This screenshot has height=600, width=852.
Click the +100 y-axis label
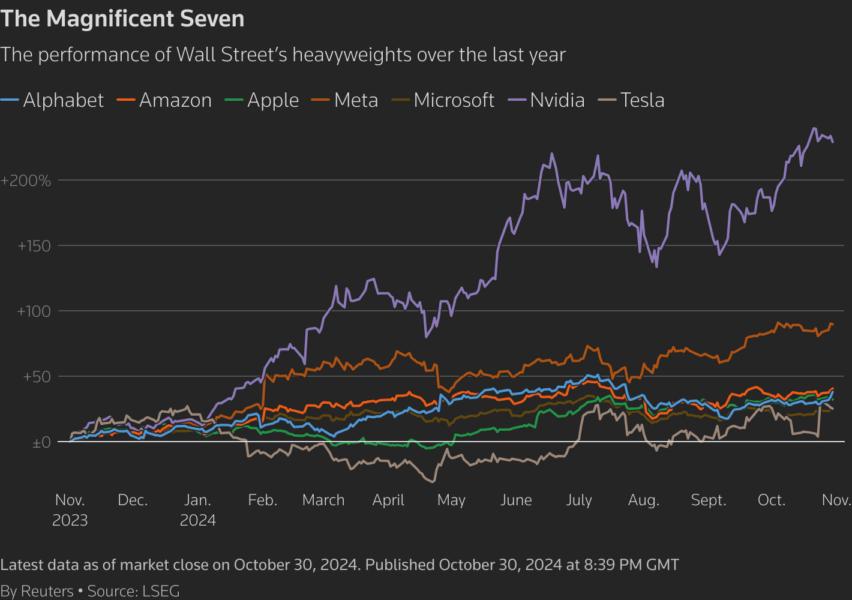point(34,311)
